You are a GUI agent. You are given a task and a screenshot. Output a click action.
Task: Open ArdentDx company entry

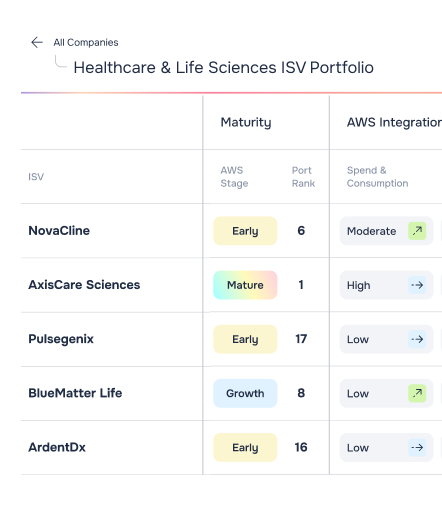[57, 447]
